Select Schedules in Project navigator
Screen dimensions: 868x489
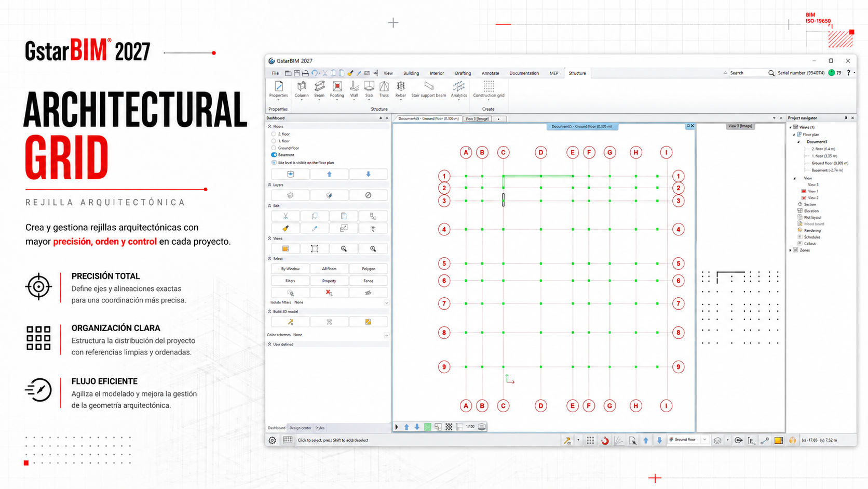(812, 237)
